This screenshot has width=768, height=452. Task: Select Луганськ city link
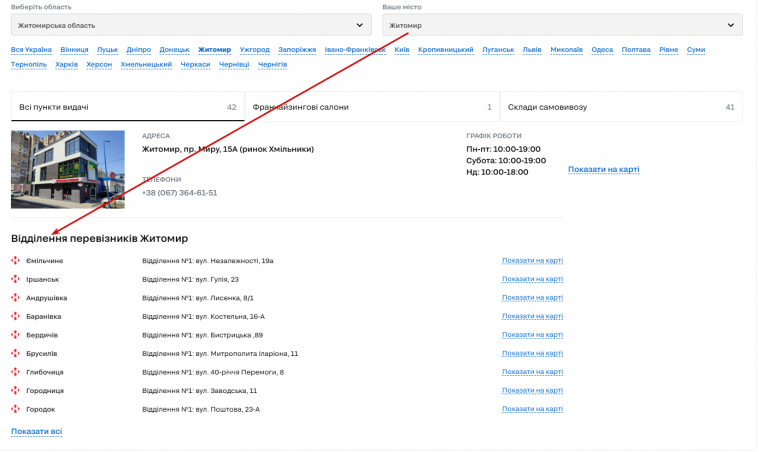tap(498, 50)
